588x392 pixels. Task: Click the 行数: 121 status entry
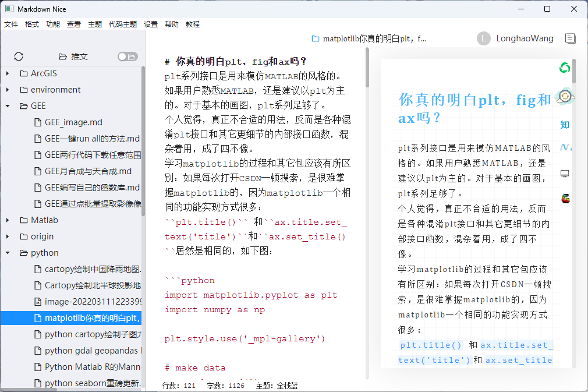click(179, 386)
